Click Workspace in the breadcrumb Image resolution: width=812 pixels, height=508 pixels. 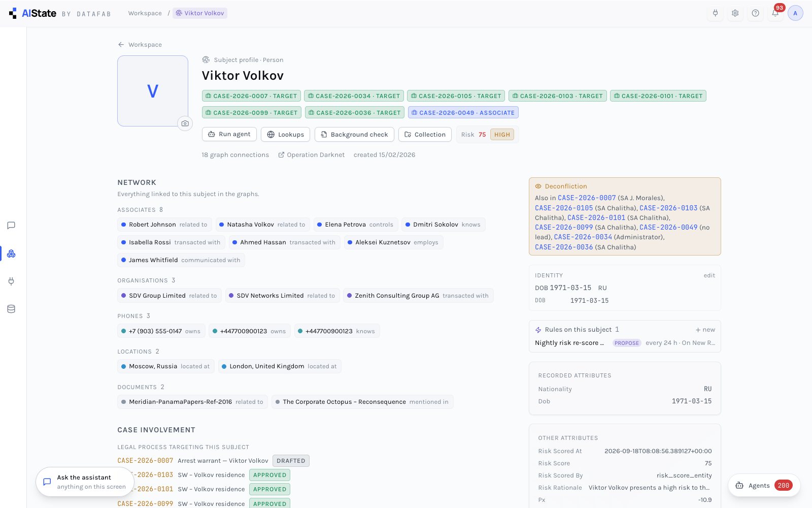click(145, 13)
